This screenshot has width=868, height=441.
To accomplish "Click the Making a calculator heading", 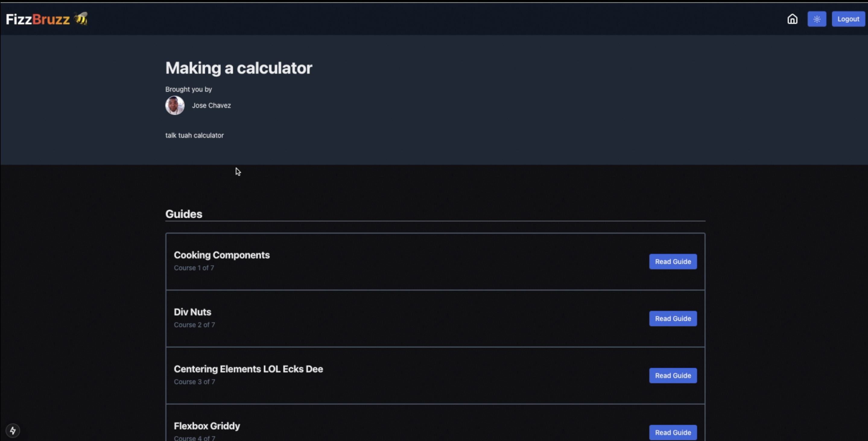I will point(239,68).
